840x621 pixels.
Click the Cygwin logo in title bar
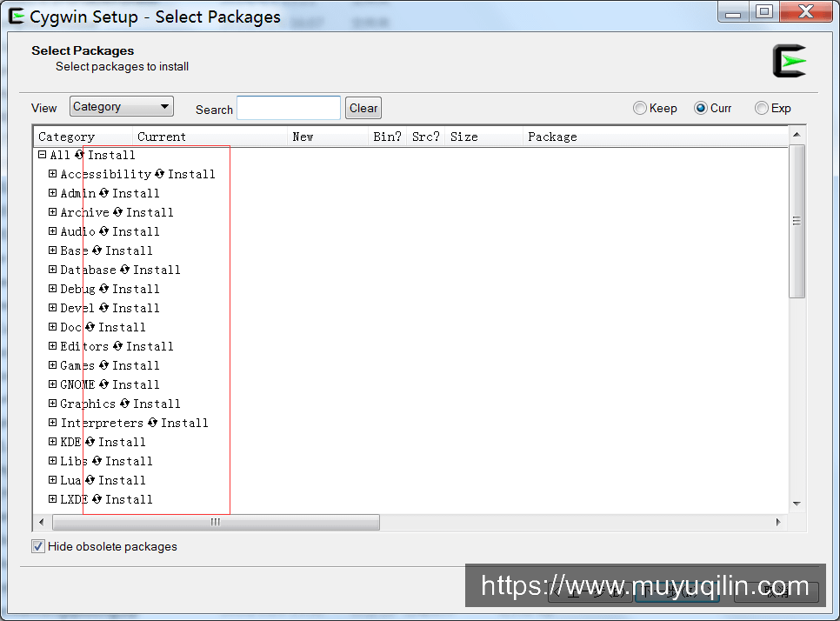(17, 17)
